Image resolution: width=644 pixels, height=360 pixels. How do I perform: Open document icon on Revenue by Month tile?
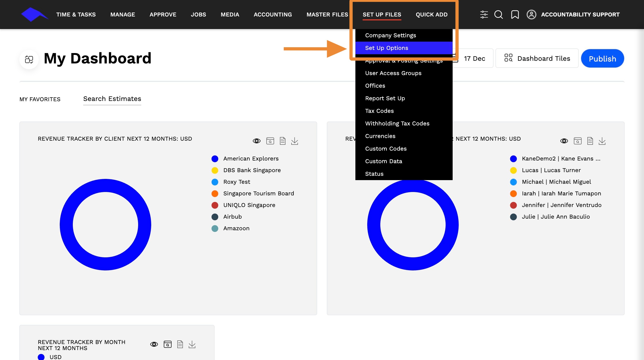pyautogui.click(x=180, y=344)
